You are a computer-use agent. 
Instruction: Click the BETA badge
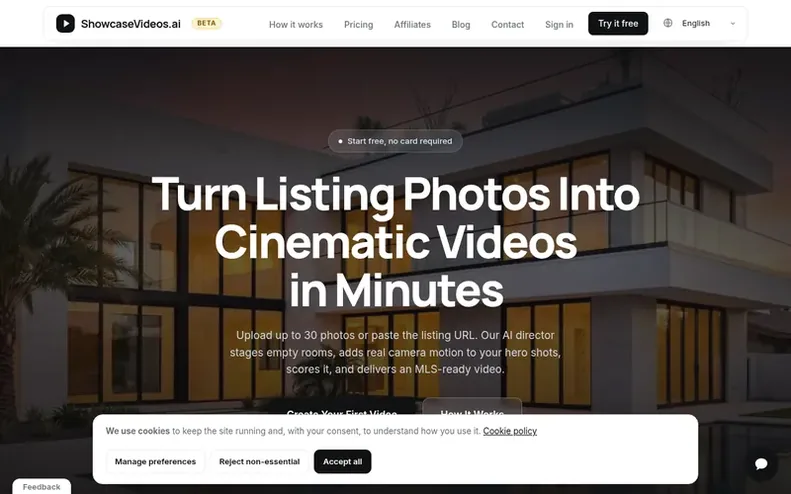pyautogui.click(x=206, y=23)
